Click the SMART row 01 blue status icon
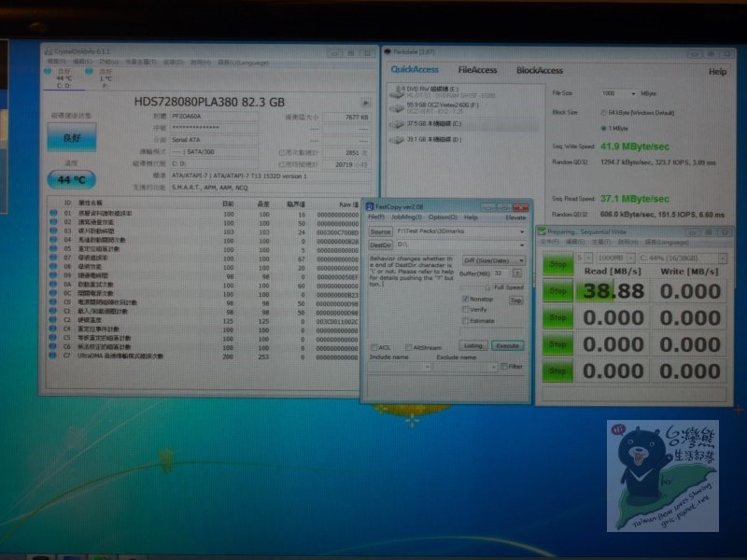 click(53, 214)
